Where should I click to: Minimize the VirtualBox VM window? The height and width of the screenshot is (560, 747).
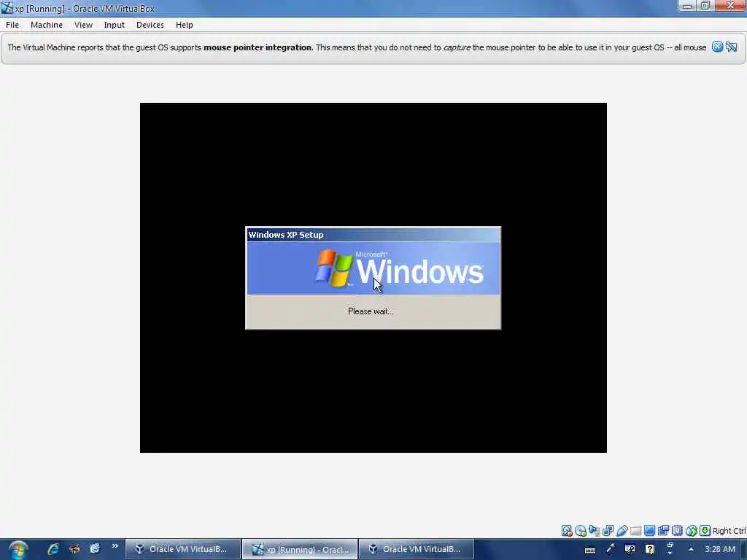point(687,6)
